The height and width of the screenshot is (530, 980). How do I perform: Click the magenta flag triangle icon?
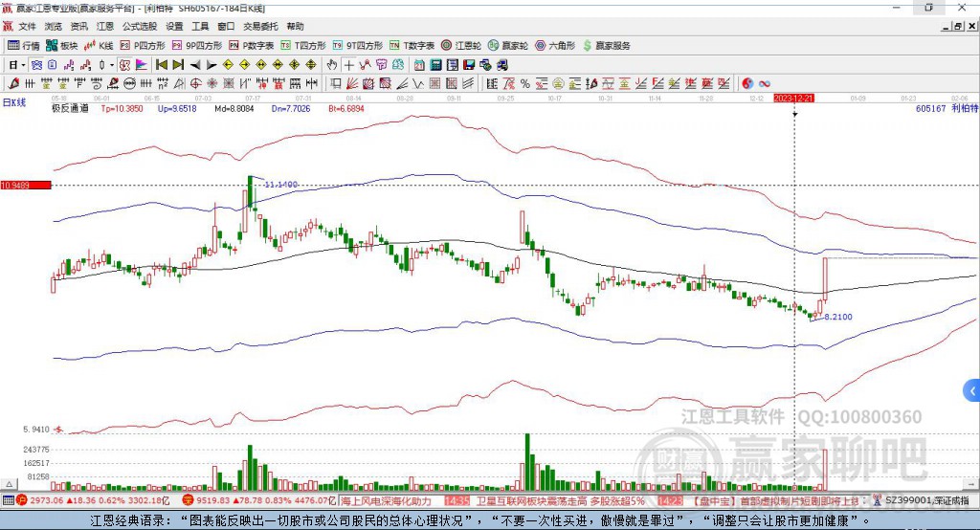click(142, 65)
